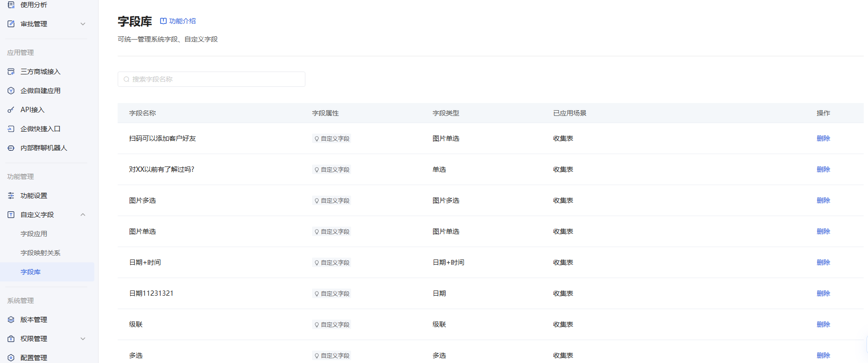Open 字段应用 submenu item
Image resolution: width=868 pixels, height=363 pixels.
click(34, 234)
